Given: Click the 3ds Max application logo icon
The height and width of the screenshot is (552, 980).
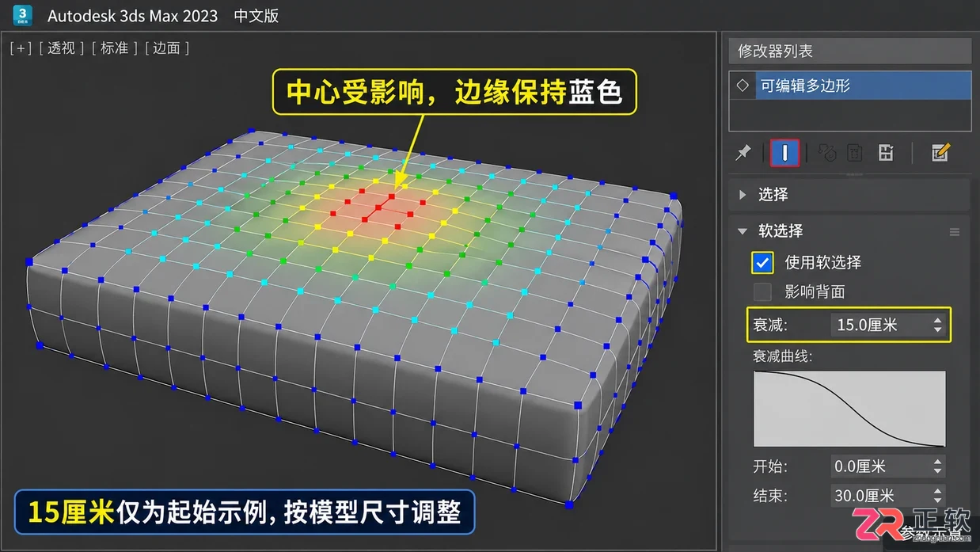Looking at the screenshot, I should tap(23, 15).
